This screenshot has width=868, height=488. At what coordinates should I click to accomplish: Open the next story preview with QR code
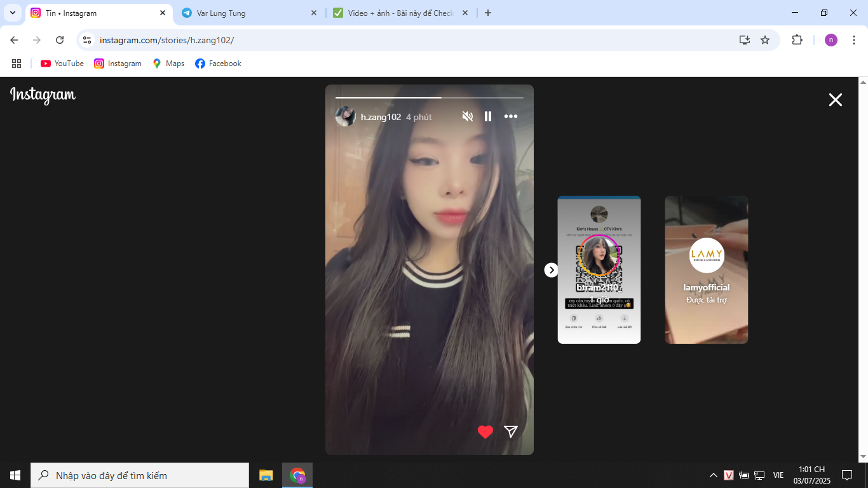tap(599, 269)
